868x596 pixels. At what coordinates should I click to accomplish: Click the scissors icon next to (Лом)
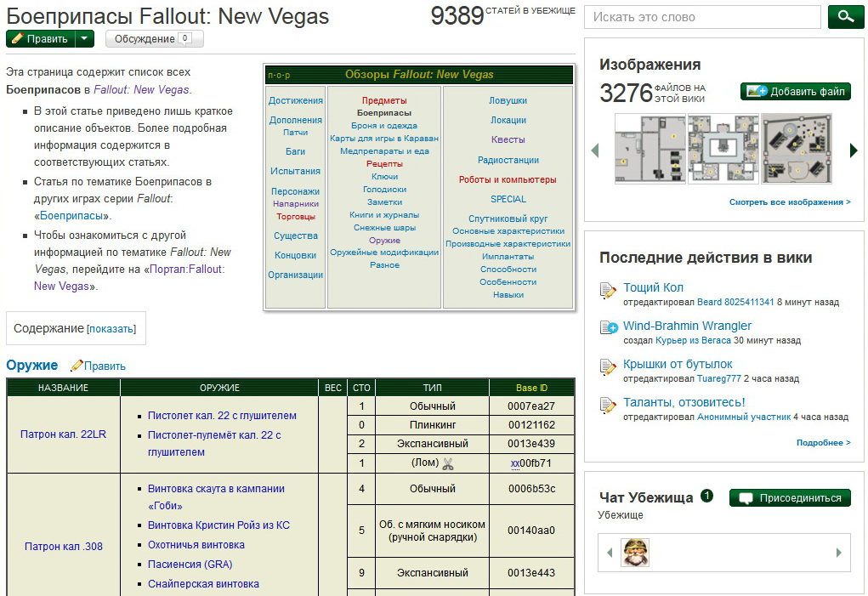(448, 463)
